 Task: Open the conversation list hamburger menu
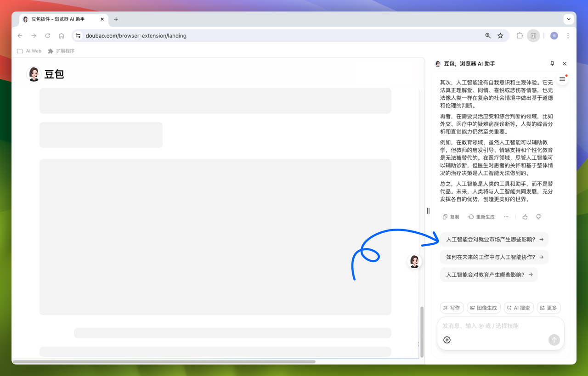562,79
